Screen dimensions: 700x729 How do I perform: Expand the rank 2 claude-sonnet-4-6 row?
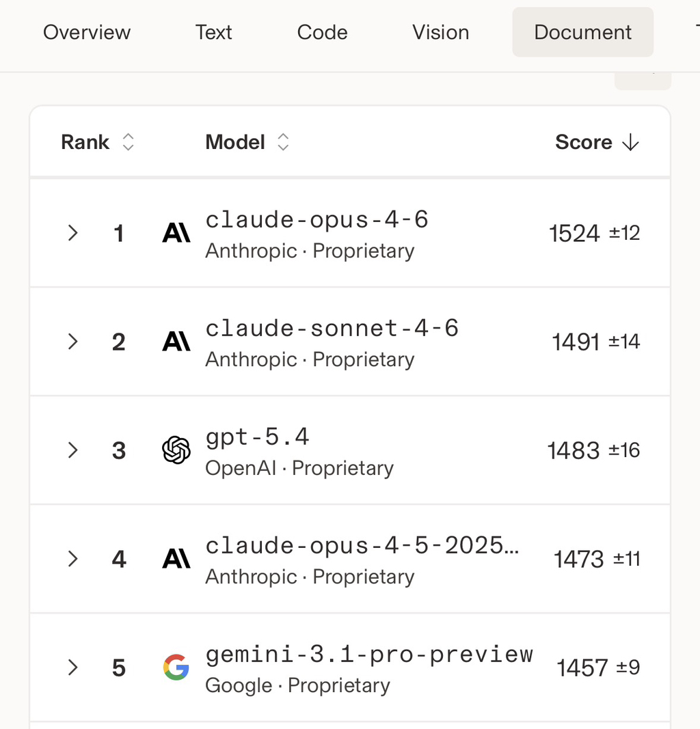coord(72,342)
